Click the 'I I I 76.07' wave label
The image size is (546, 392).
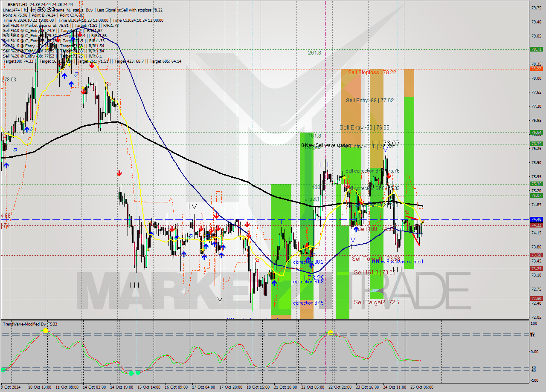coord(385,144)
